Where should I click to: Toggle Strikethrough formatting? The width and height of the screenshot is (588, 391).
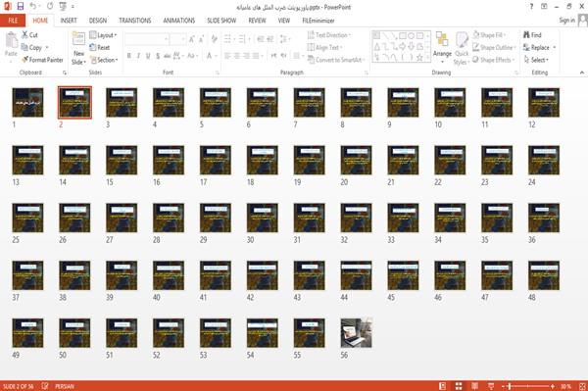[168, 56]
